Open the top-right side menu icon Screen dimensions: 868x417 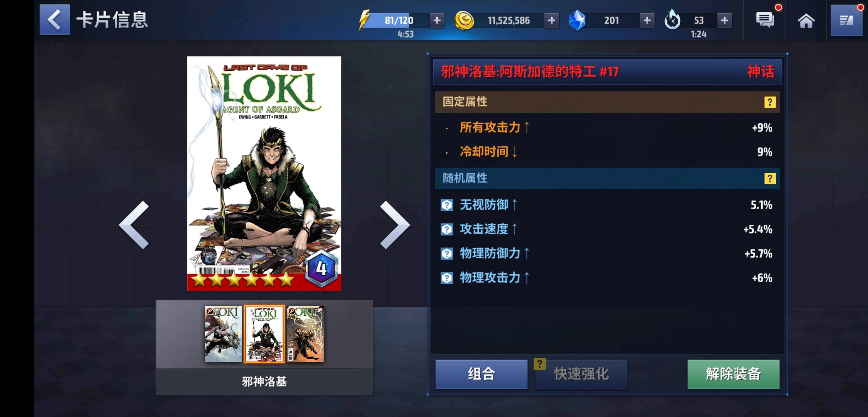coord(846,20)
